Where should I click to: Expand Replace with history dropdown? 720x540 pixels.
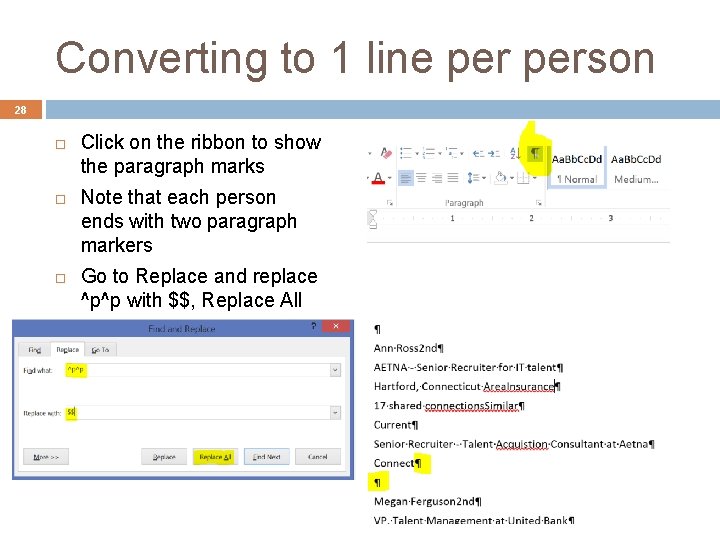pyautogui.click(x=335, y=413)
